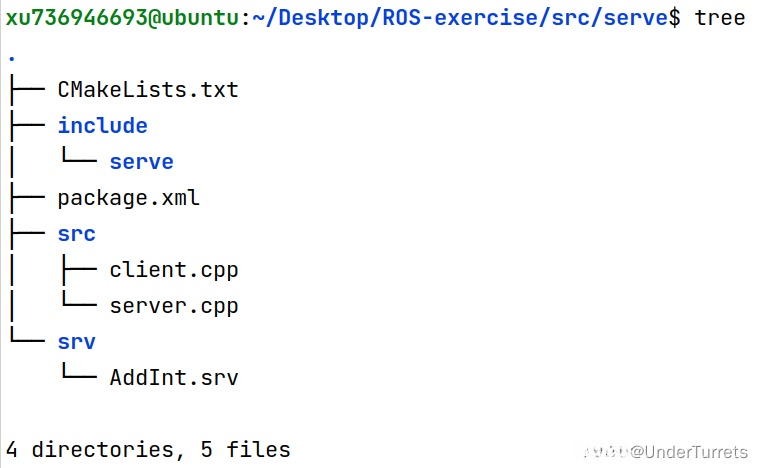The height and width of the screenshot is (468, 763).
Task: Click the tilde home symbol in path
Action: click(258, 18)
